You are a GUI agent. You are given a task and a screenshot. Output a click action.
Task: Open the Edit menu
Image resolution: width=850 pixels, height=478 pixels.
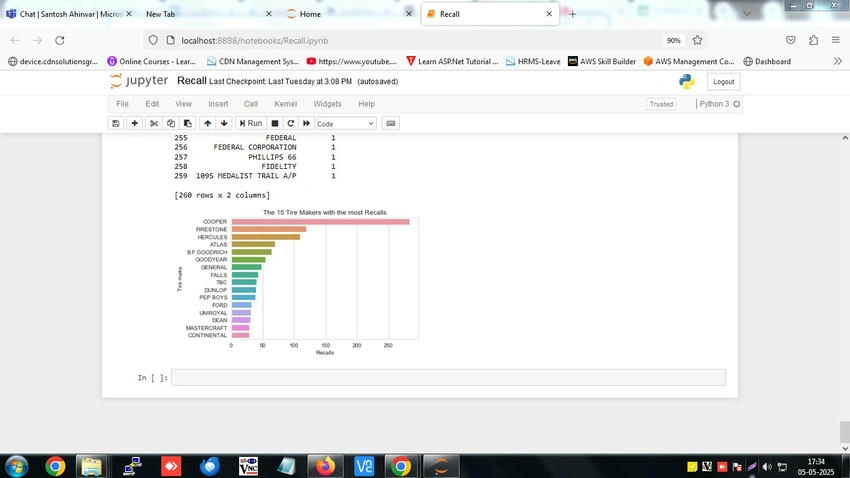click(152, 104)
